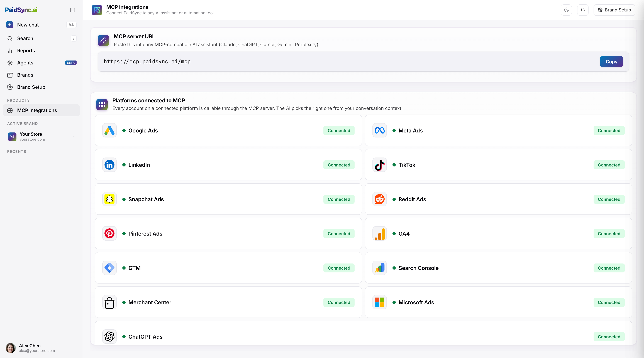Click the GA4 Connected badge
This screenshot has width=644, height=358.
pos(609,233)
